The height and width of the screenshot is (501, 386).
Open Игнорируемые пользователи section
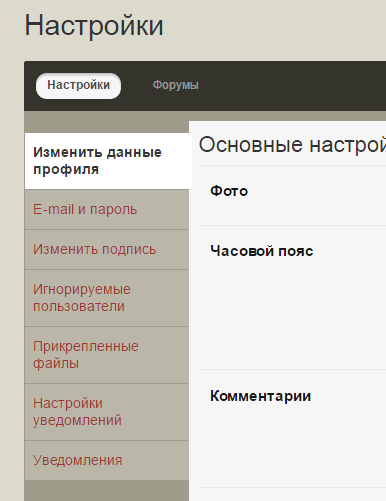(107, 298)
